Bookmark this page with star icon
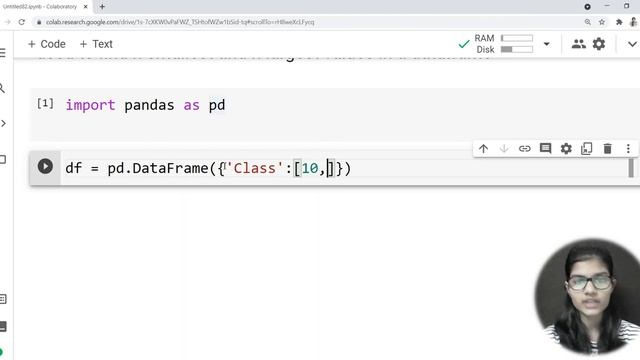The height and width of the screenshot is (360, 640). [602, 22]
